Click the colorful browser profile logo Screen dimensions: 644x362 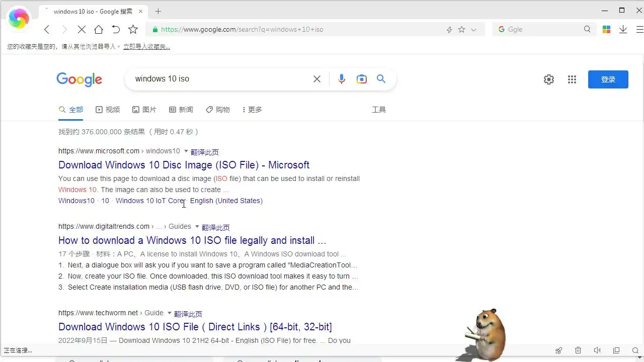pos(19,19)
